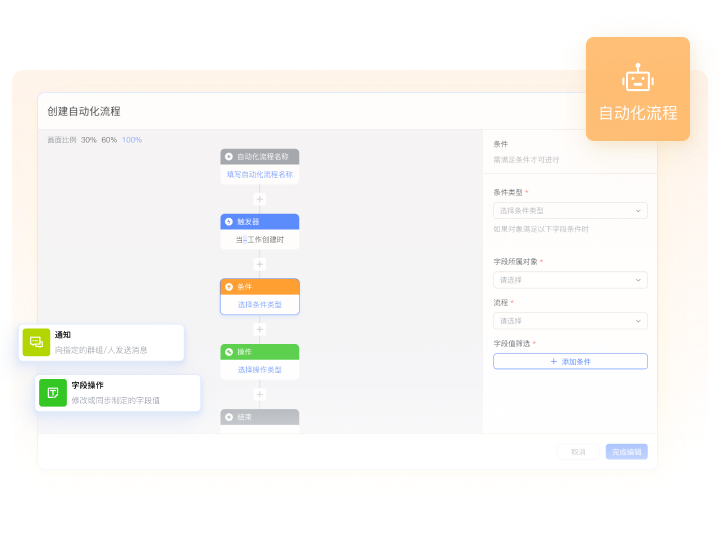This screenshot has height=540, width=720.
Task: Click the filter icon in 条件 node
Action: coord(229,287)
